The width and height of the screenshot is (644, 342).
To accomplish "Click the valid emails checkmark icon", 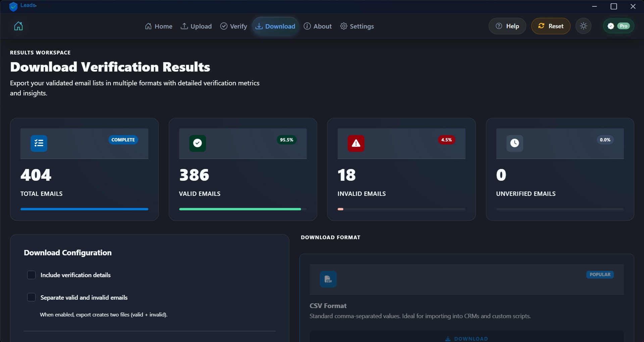I will [x=198, y=143].
